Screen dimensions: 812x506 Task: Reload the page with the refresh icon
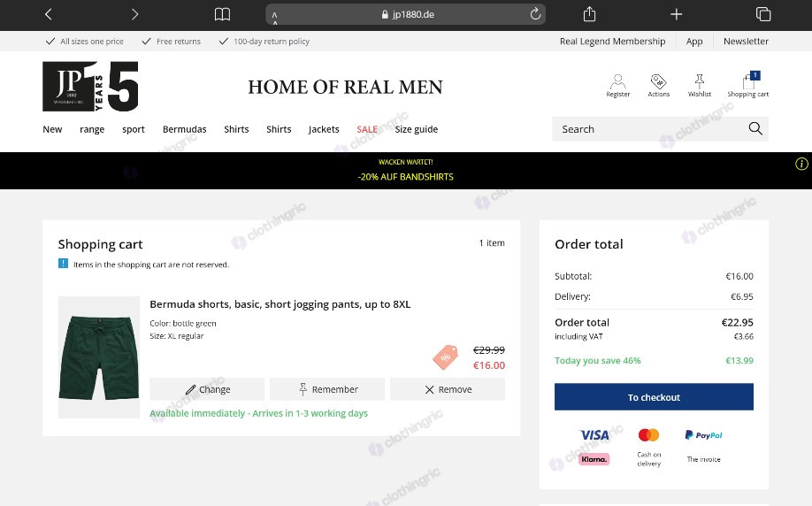535,14
